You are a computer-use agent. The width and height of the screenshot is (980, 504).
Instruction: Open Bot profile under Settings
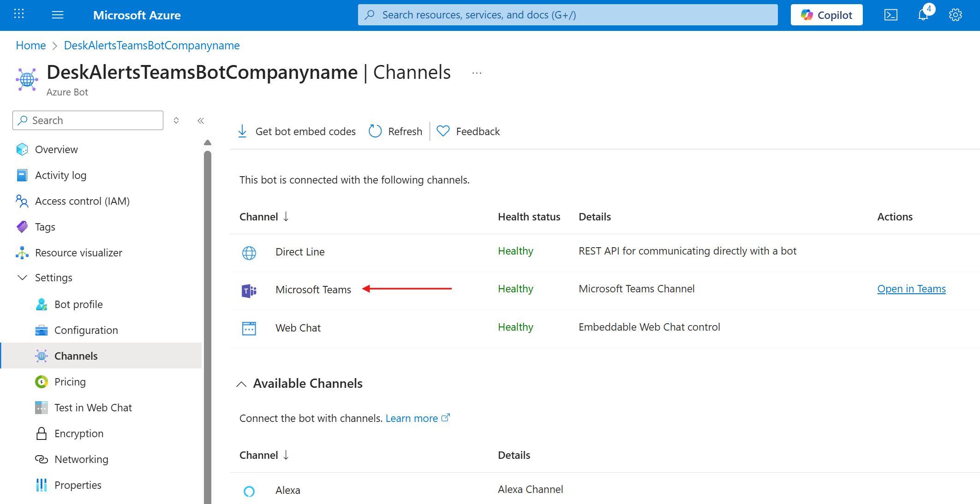(x=78, y=304)
